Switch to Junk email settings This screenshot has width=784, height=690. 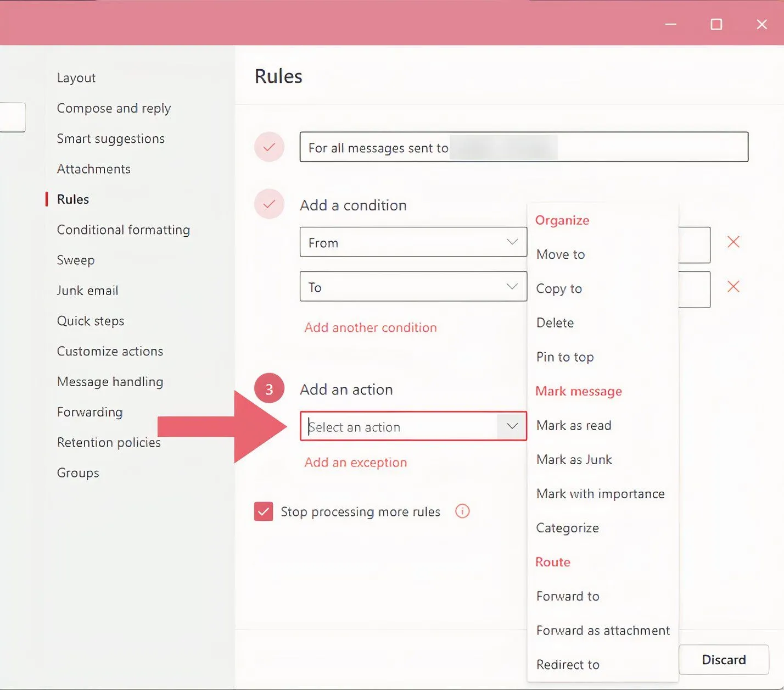click(x=87, y=290)
